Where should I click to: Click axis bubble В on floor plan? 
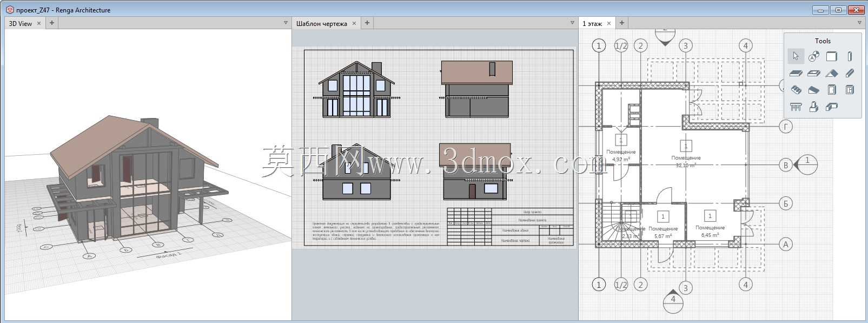(786, 165)
